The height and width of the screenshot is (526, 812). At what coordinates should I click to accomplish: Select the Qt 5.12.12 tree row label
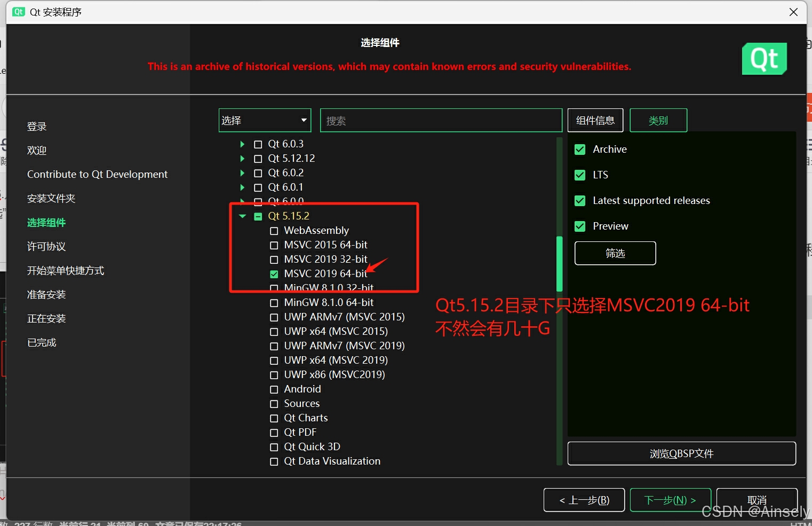[291, 159]
